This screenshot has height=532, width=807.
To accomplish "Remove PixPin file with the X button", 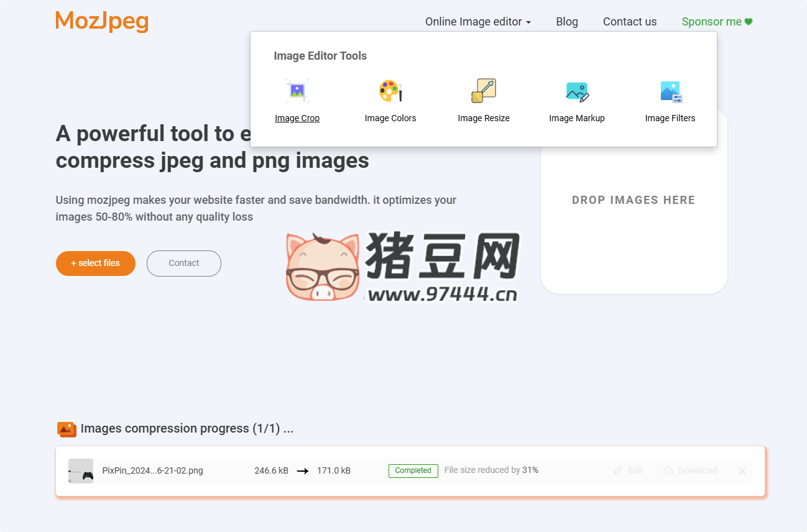I will coord(742,470).
